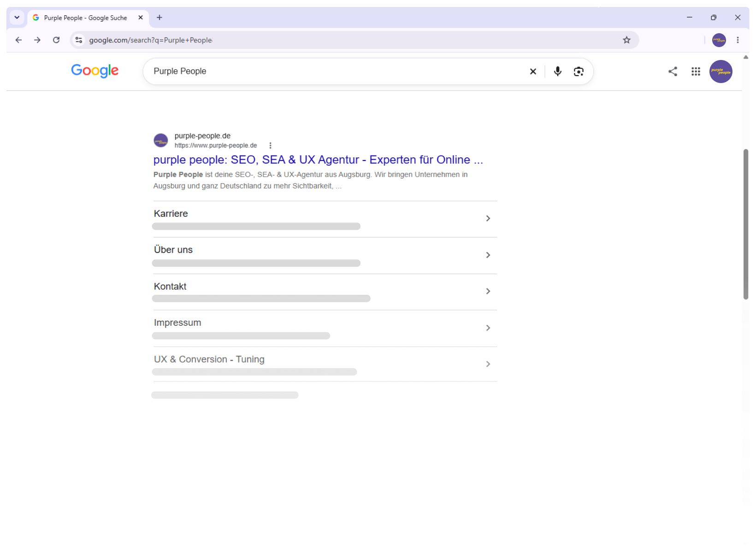Reload the current page

coord(56,40)
